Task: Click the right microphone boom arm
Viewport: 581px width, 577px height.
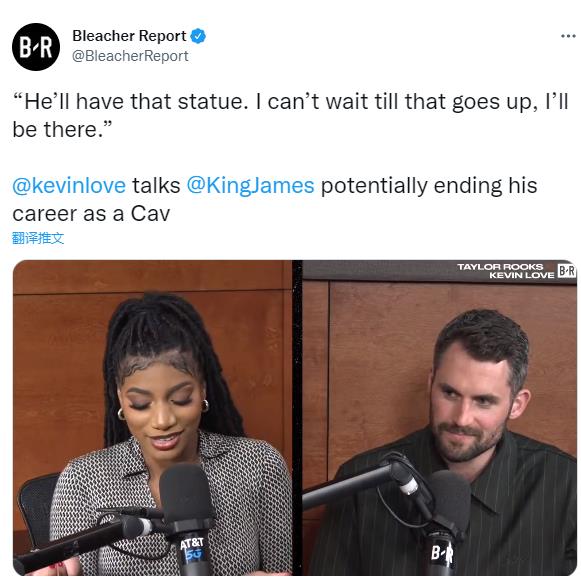Action: [x=348, y=483]
